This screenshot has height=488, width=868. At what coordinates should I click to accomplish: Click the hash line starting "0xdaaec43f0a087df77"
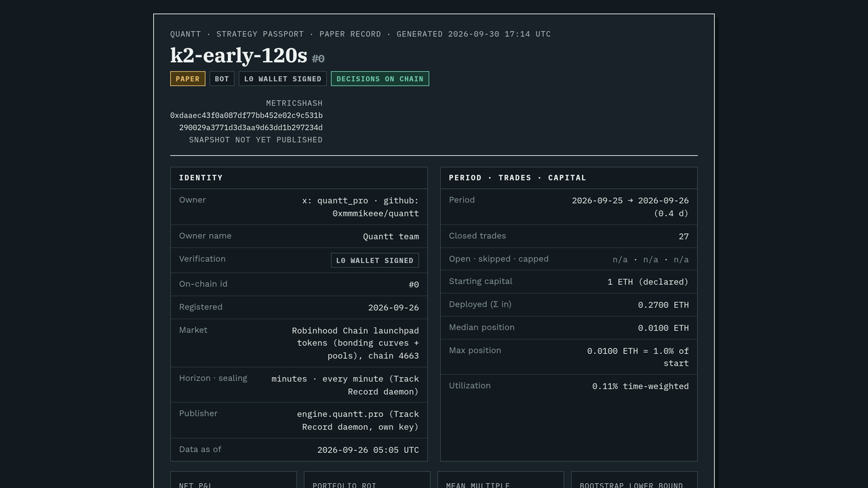(x=246, y=115)
